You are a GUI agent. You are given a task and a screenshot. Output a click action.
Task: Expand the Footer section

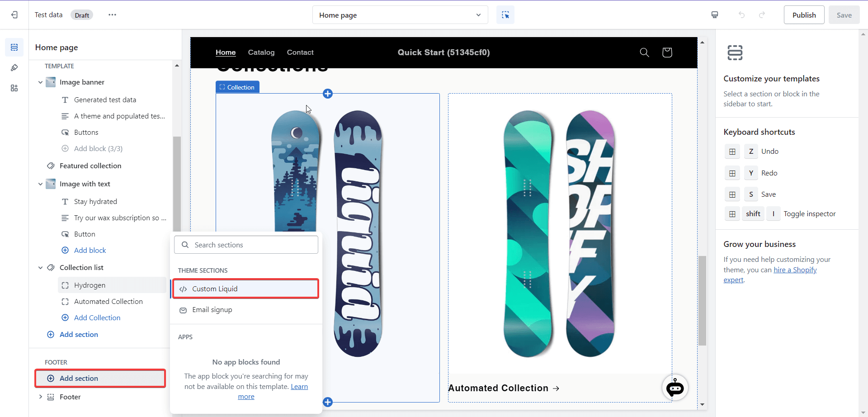41,397
